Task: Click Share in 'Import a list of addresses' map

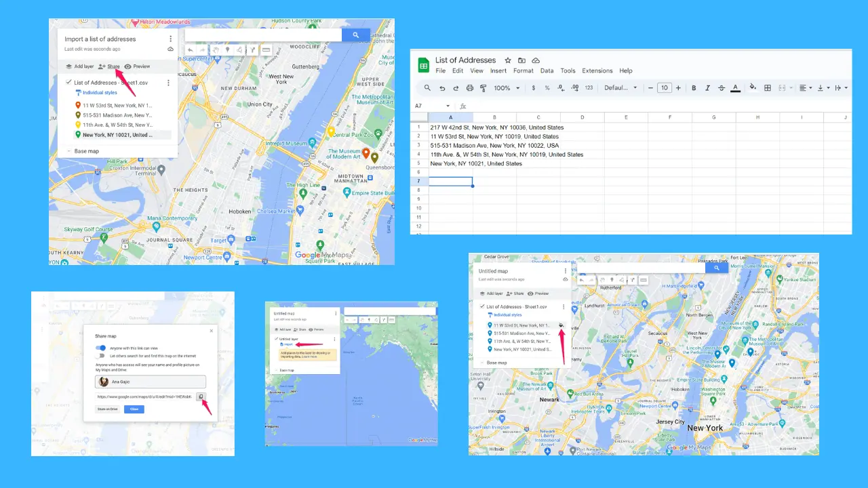Action: (108, 66)
